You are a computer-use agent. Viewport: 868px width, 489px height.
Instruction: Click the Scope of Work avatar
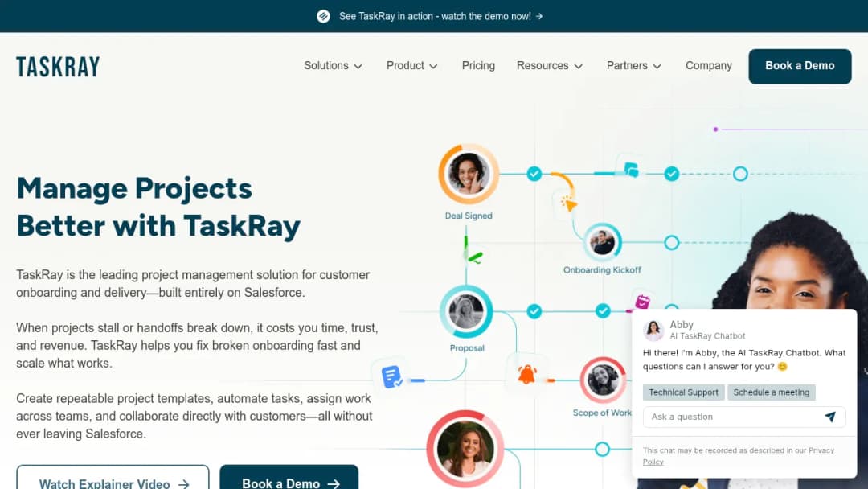603,380
